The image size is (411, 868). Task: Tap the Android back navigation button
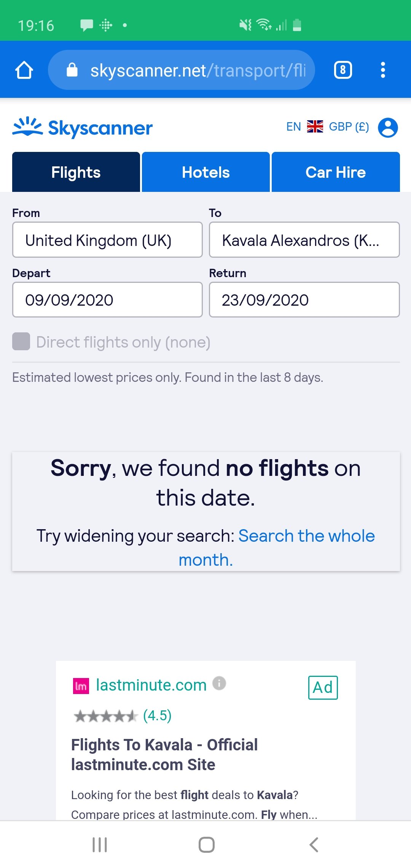(x=314, y=844)
